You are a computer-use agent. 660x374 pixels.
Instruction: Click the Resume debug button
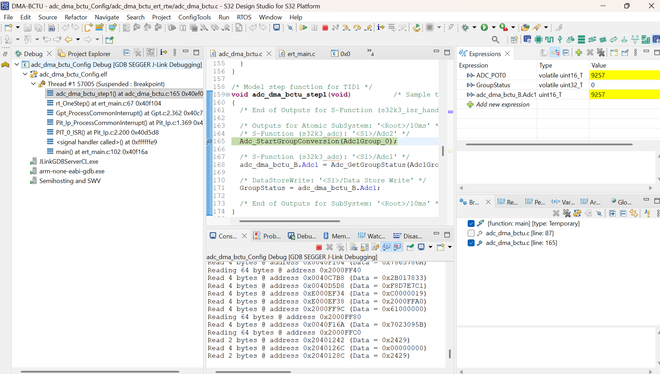303,27
